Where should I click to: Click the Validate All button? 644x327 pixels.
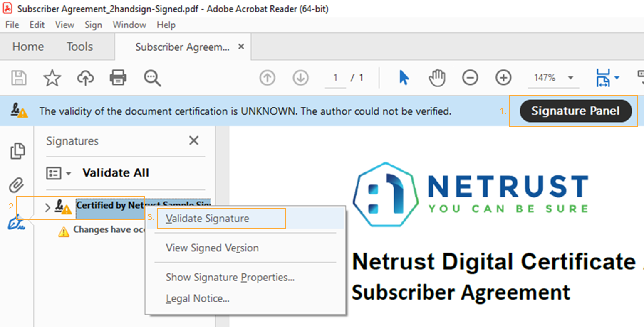point(116,173)
